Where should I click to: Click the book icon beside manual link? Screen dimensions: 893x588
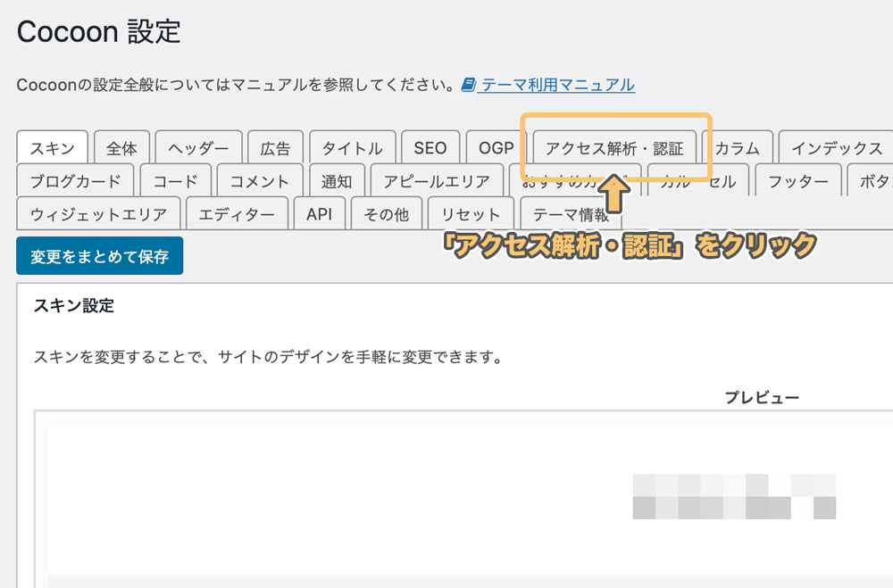click(x=469, y=85)
